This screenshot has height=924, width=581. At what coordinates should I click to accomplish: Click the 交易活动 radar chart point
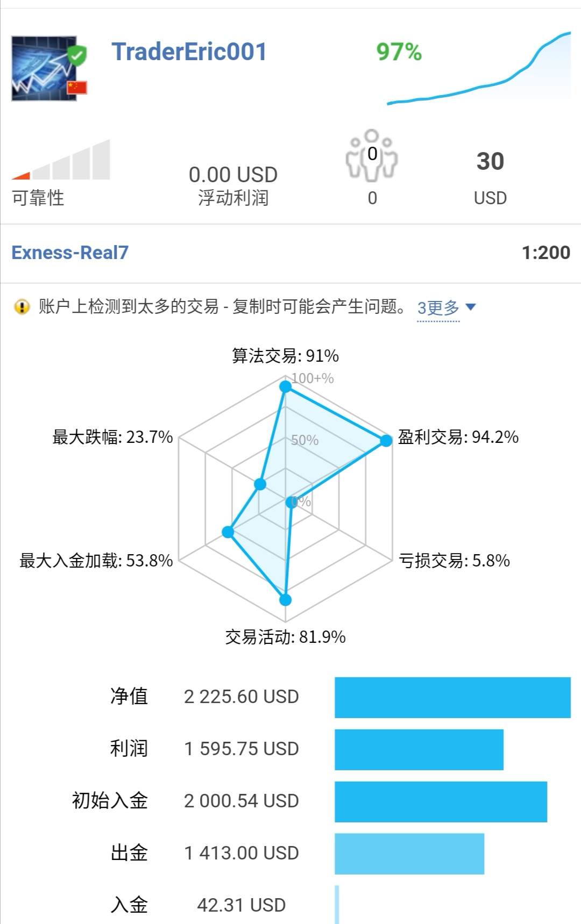pos(286,600)
